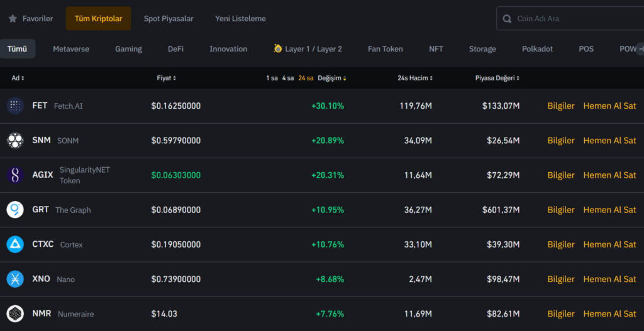Open Bilgiler for XNO
This screenshot has width=644, height=331.
pyautogui.click(x=561, y=279)
